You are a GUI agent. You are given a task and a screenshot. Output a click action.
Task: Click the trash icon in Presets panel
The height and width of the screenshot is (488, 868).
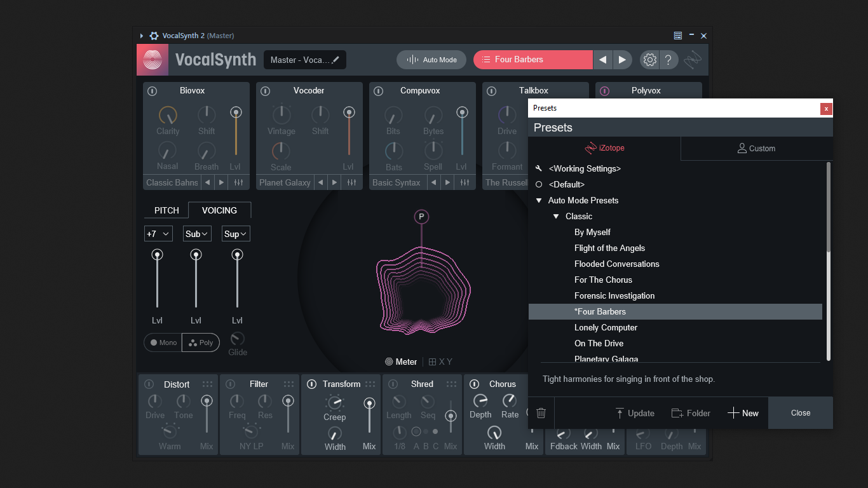pos(541,413)
